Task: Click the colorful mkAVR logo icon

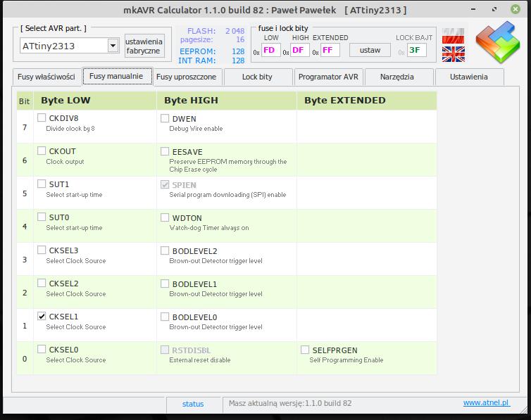Action: [498, 44]
